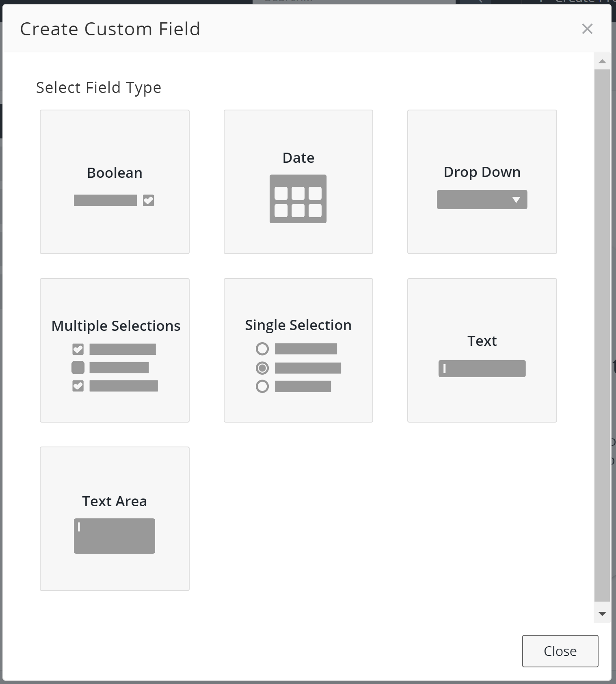Pick the Text field type card

pyautogui.click(x=482, y=350)
